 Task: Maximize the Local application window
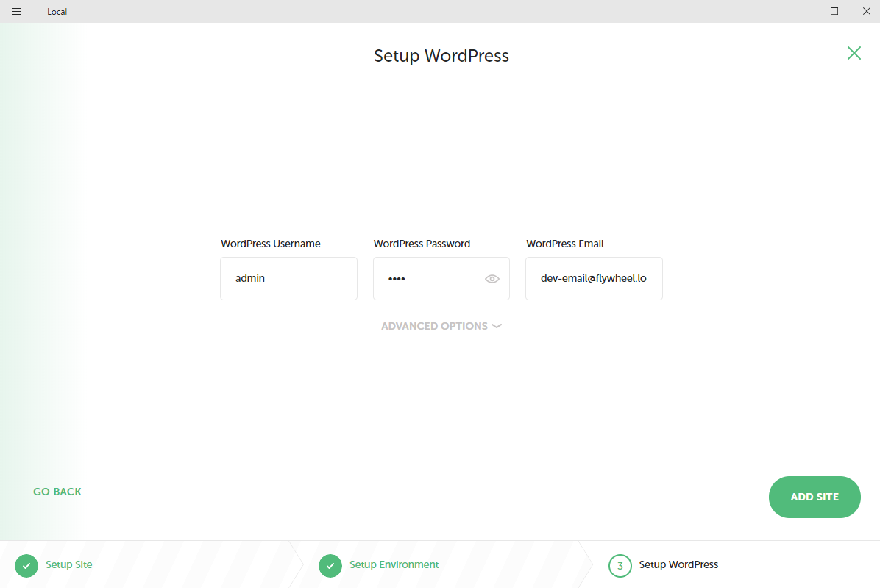(x=834, y=12)
